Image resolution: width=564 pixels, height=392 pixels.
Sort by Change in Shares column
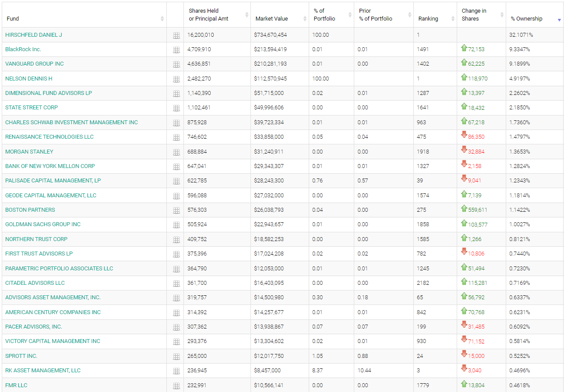tap(481, 15)
